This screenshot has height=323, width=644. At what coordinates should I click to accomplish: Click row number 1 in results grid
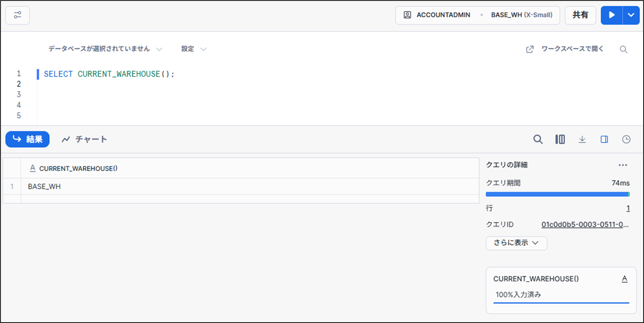pos(12,186)
